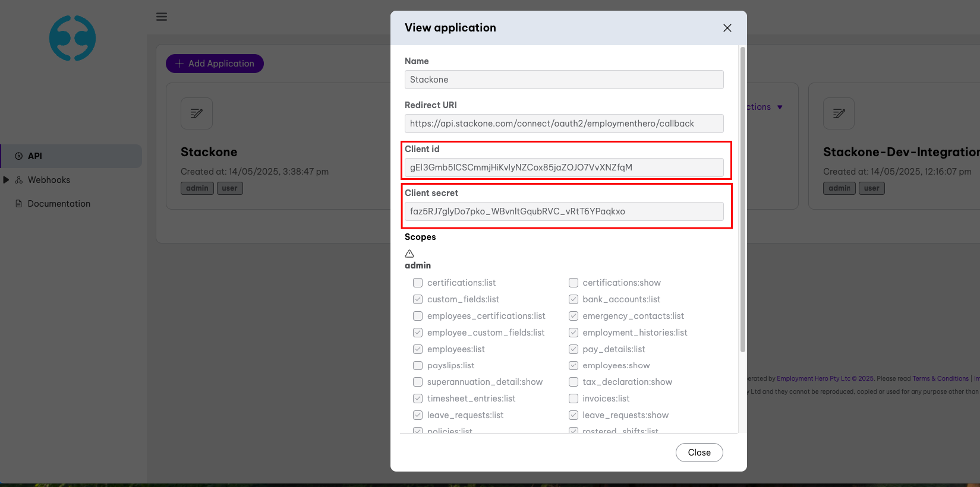Screen dimensions: 980x487
Task: Click the Redirect URI field
Action: (564, 124)
